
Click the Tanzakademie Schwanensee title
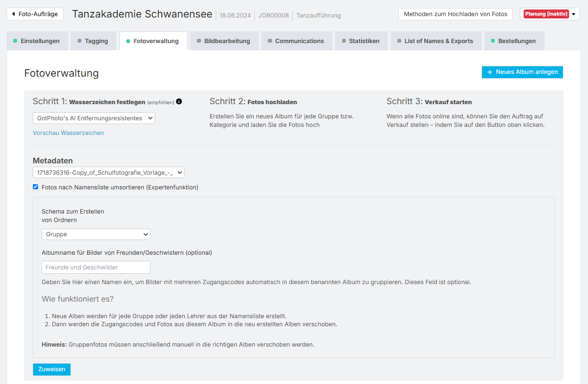(142, 14)
